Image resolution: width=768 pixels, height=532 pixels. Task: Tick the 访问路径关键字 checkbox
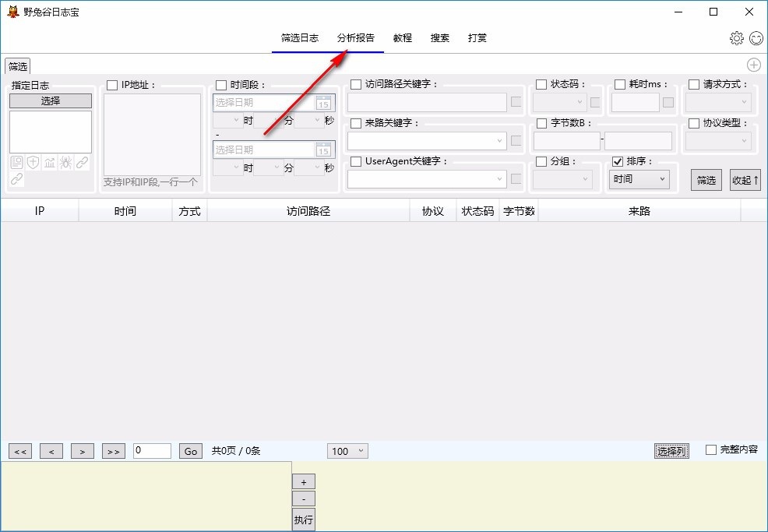pyautogui.click(x=356, y=84)
